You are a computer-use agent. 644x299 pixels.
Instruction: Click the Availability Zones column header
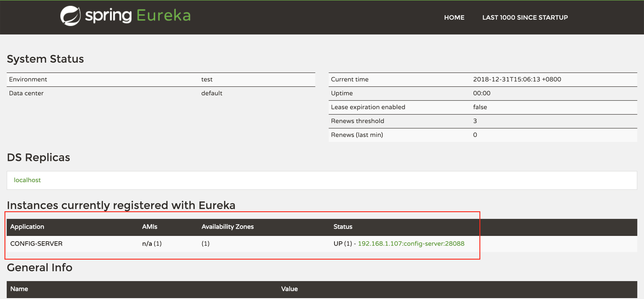coord(227,227)
